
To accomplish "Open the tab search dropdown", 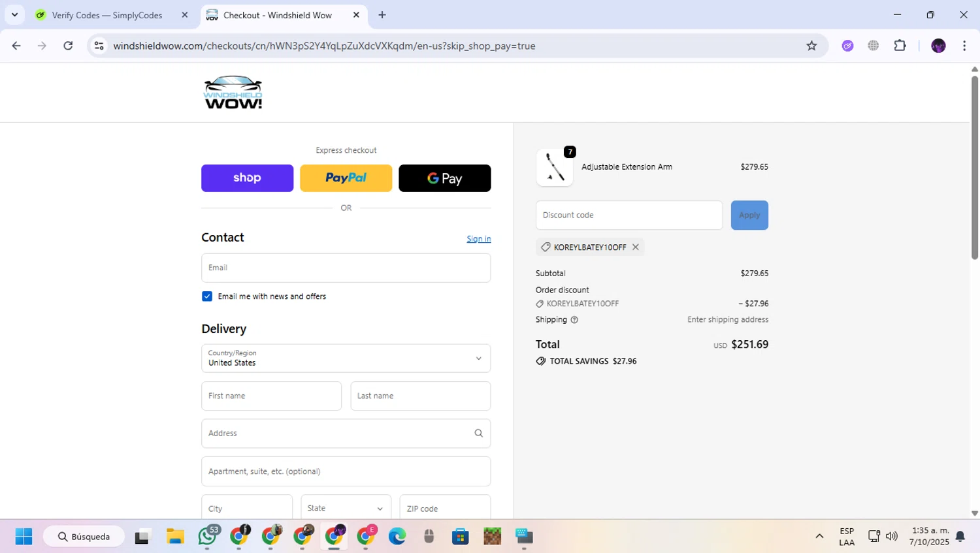I will [14, 15].
